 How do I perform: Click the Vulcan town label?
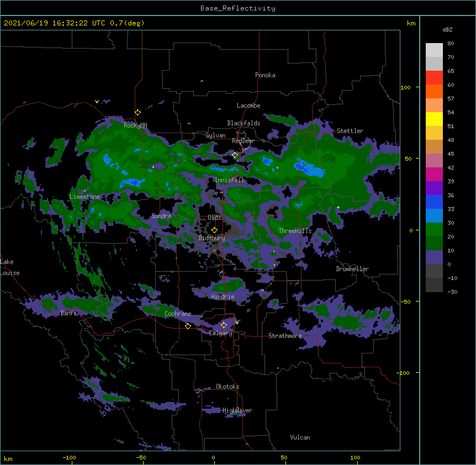(300, 437)
